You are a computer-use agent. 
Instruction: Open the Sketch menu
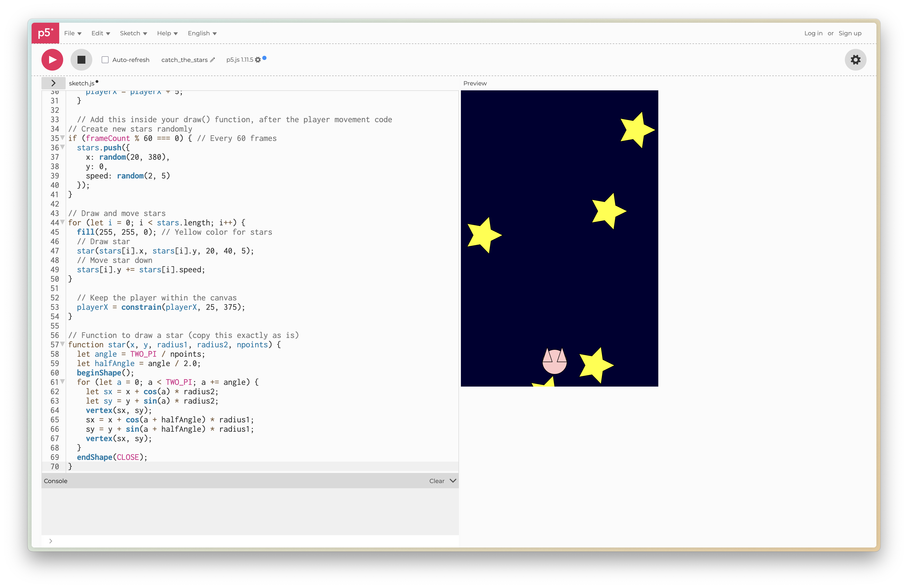point(133,33)
